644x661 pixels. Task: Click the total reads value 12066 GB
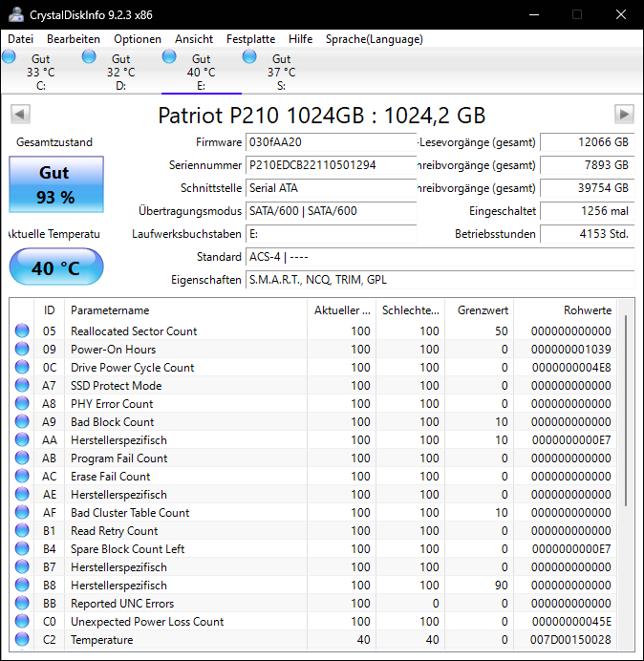tap(587, 142)
